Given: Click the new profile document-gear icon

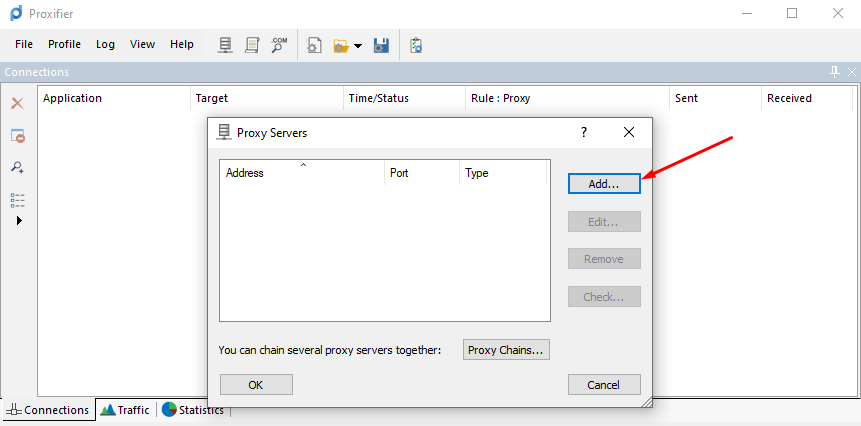Looking at the screenshot, I should 314,45.
